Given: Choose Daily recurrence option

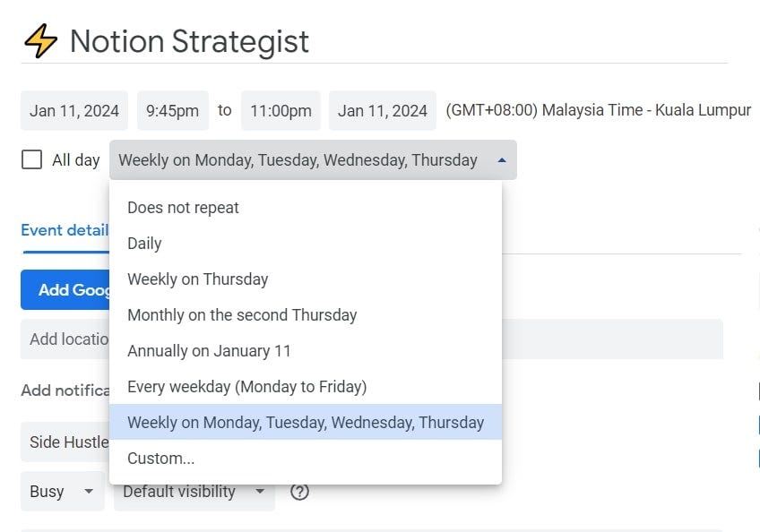Looking at the screenshot, I should [x=144, y=243].
